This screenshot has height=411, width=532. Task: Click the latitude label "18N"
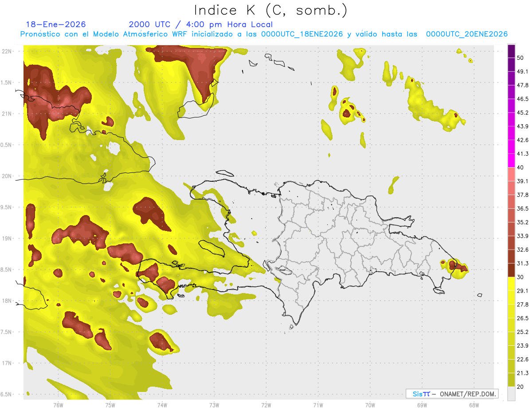tap(7, 301)
